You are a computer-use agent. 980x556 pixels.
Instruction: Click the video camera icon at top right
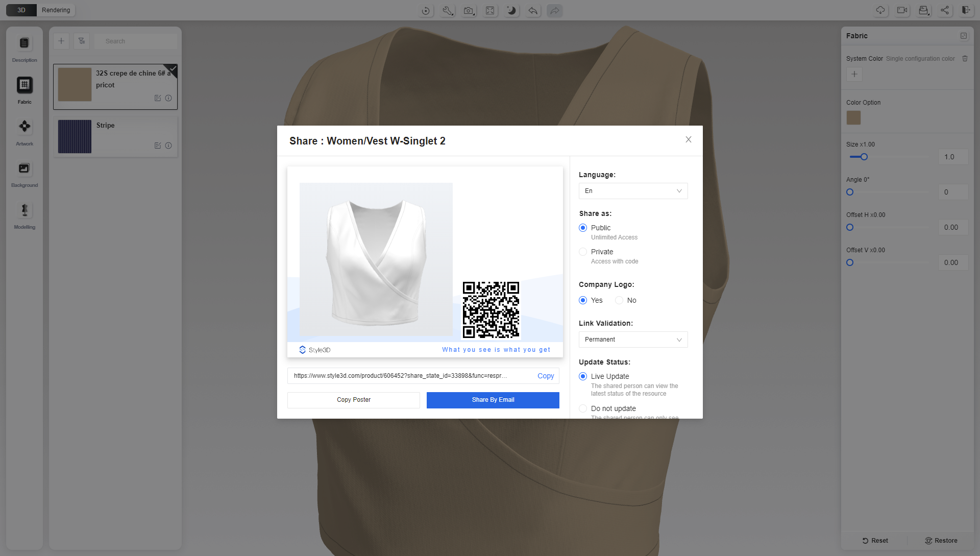902,10
